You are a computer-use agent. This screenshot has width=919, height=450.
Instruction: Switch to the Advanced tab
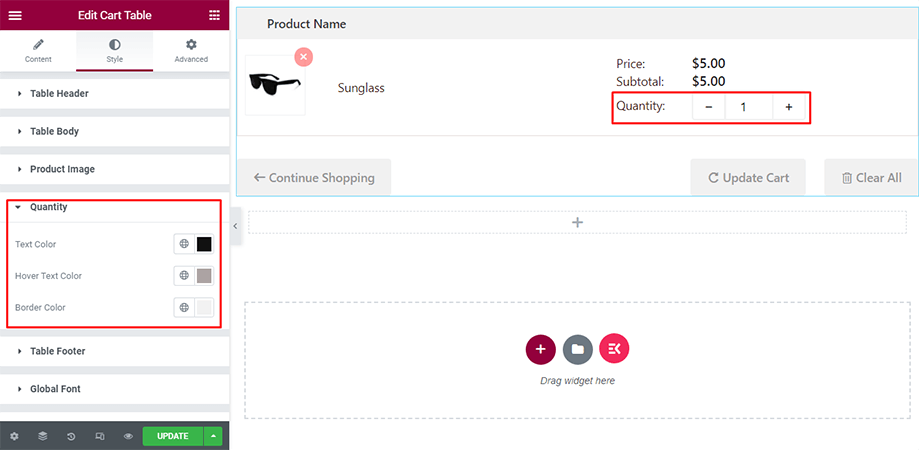pos(191,51)
